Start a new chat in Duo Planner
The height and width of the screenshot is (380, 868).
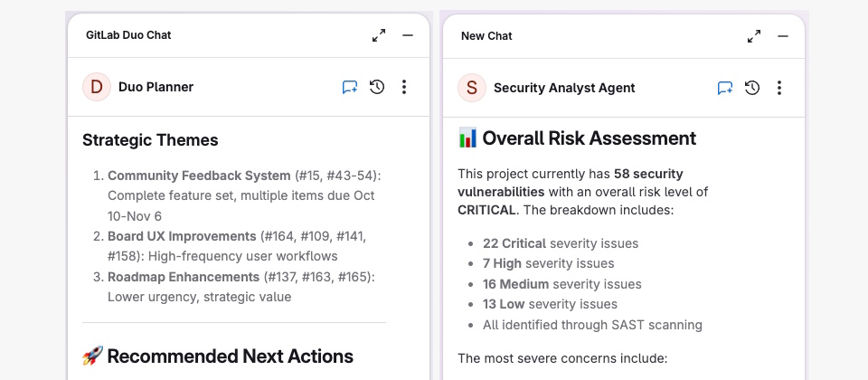(x=350, y=88)
